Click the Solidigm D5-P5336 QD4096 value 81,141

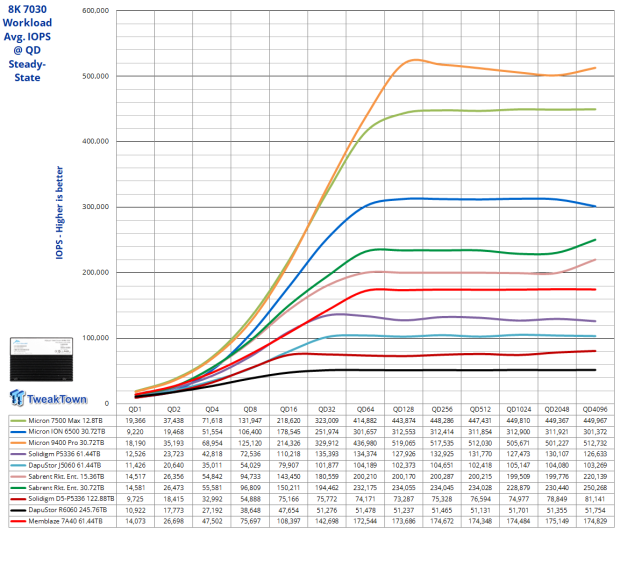(595, 499)
